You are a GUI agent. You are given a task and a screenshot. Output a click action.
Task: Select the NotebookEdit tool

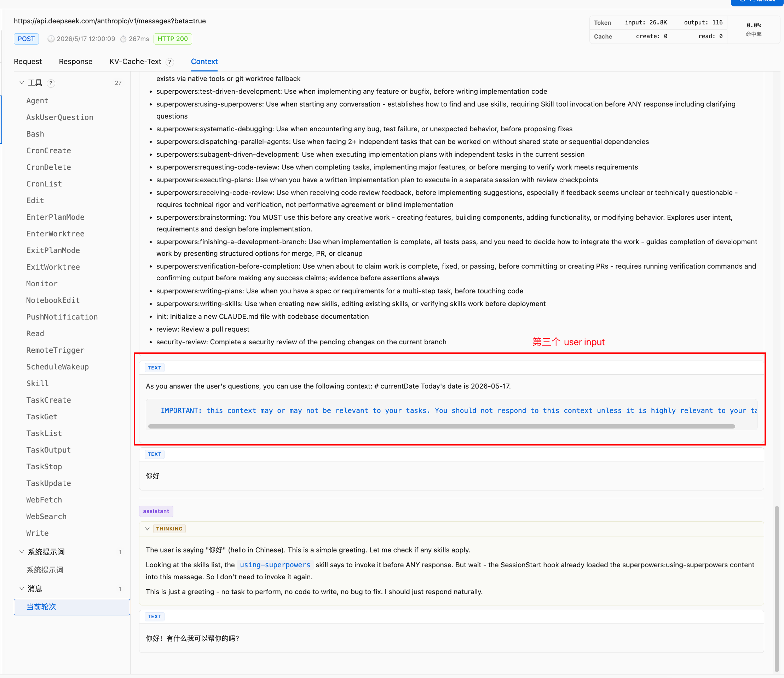pos(53,301)
